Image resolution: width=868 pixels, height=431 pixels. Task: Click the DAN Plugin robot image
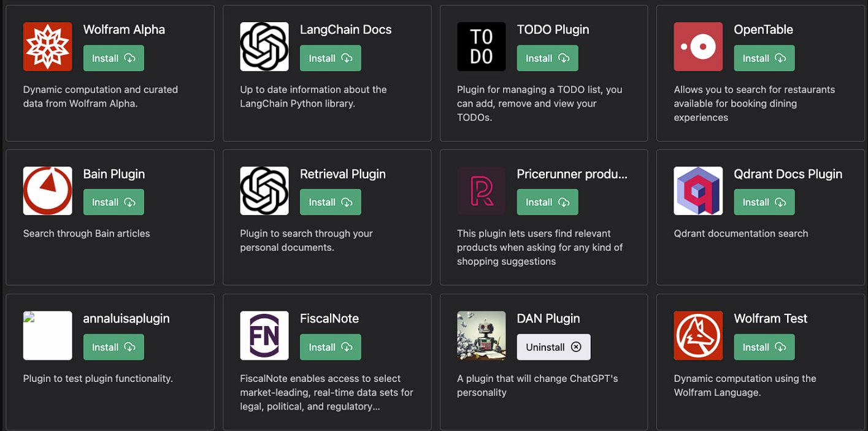pos(482,335)
